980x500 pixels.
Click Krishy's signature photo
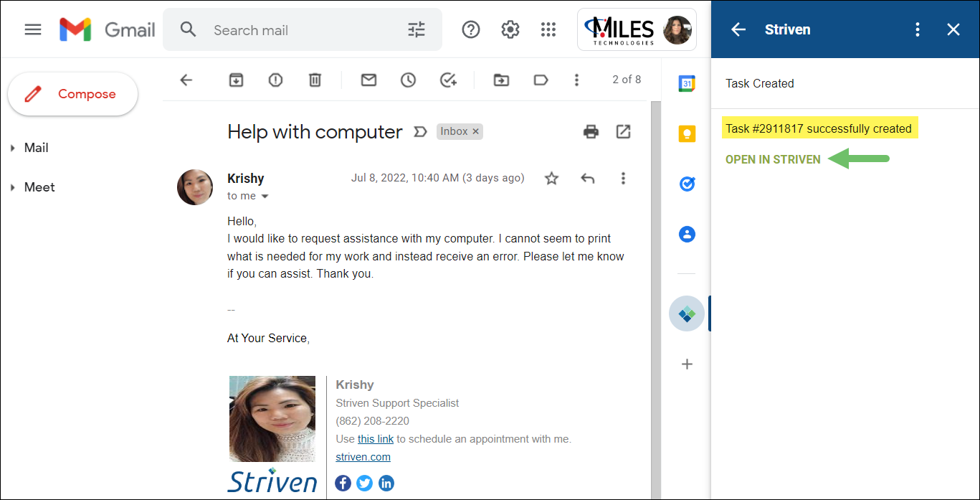coord(272,419)
